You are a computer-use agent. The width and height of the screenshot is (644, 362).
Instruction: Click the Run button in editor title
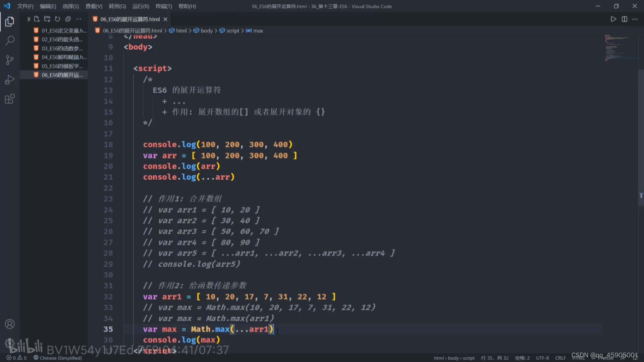613,19
